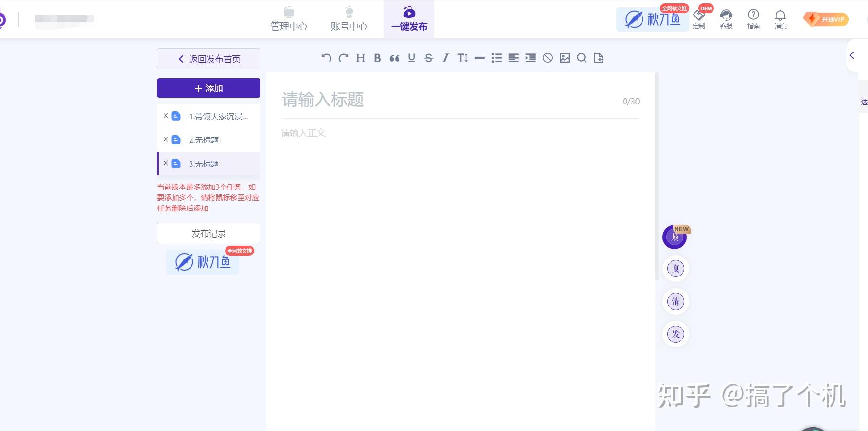The image size is (868, 431).
Task: Click the round 复 floating button
Action: pyautogui.click(x=676, y=269)
